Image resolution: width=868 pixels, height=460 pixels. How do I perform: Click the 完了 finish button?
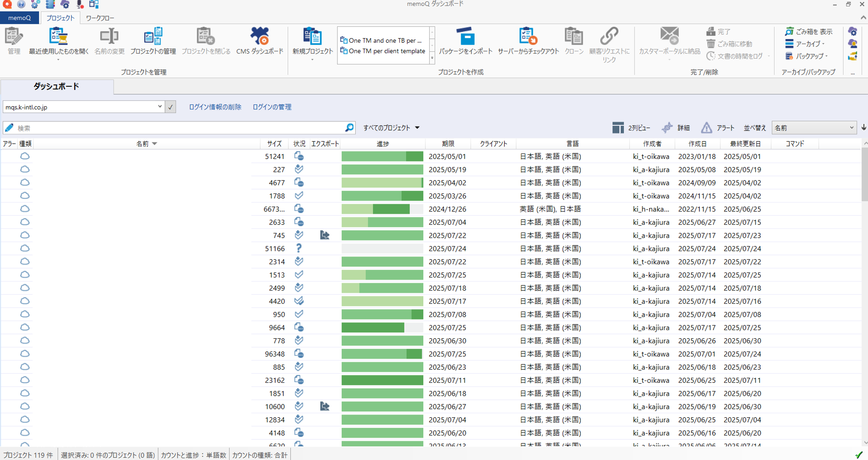719,32
